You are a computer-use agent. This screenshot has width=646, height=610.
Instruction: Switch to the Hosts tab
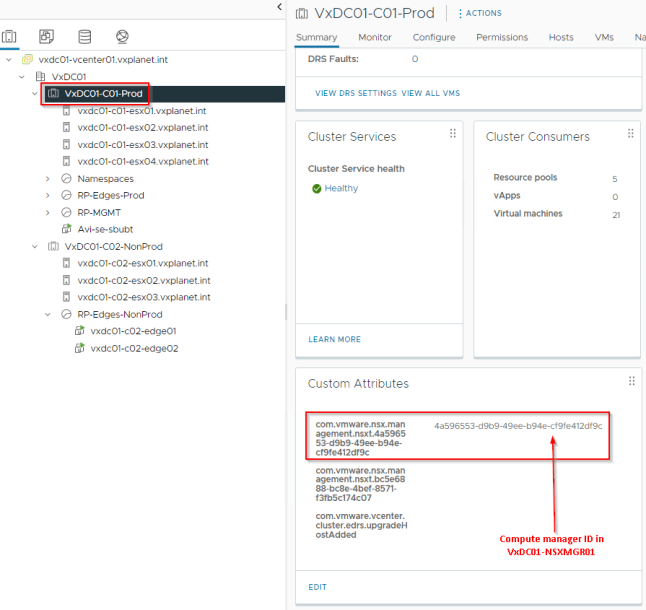click(561, 37)
